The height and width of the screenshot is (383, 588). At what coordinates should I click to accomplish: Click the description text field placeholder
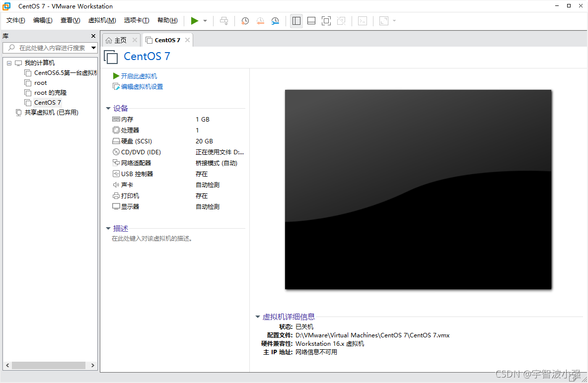click(x=152, y=238)
